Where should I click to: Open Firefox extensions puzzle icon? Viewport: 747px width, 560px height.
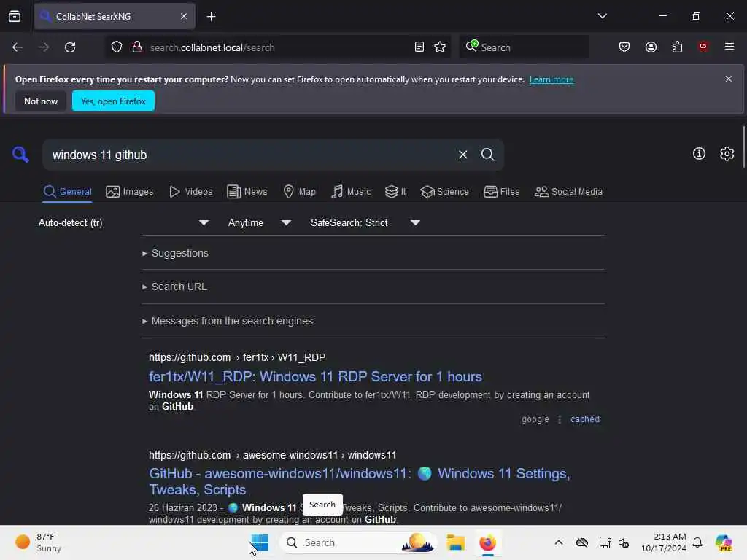click(677, 47)
